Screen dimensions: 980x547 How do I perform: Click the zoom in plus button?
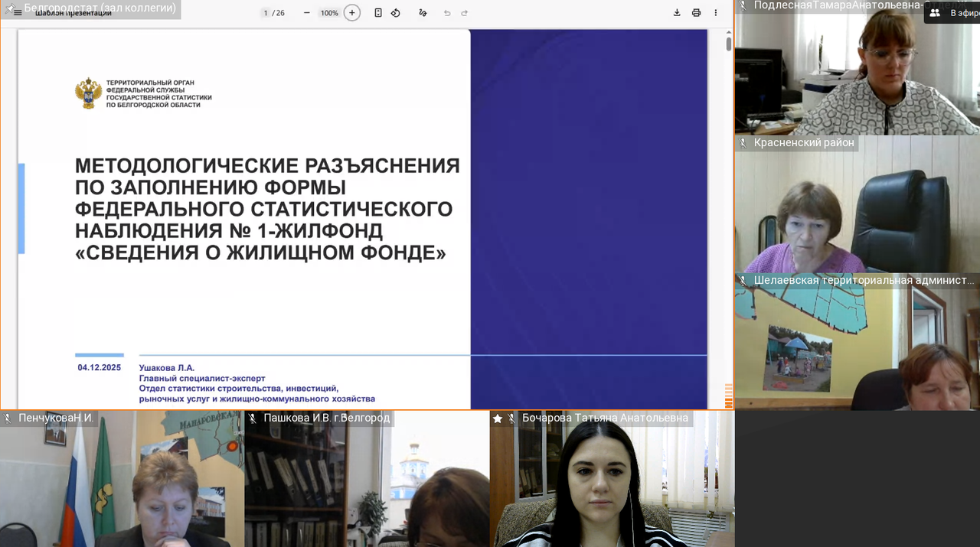click(x=351, y=13)
